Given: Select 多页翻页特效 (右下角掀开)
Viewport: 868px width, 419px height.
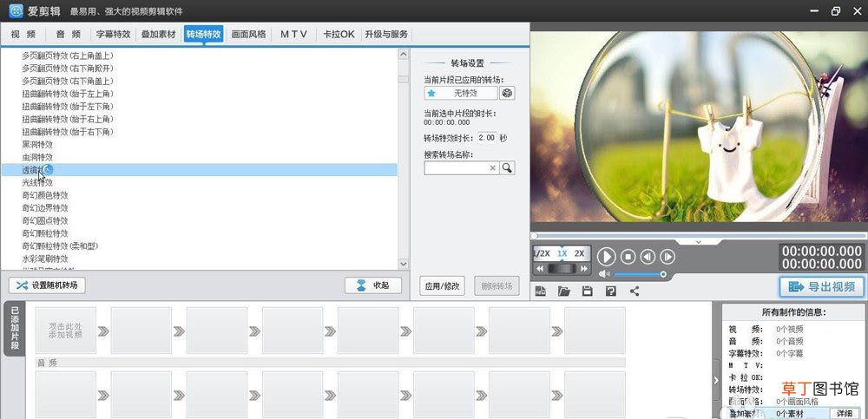Looking at the screenshot, I should click(x=68, y=68).
